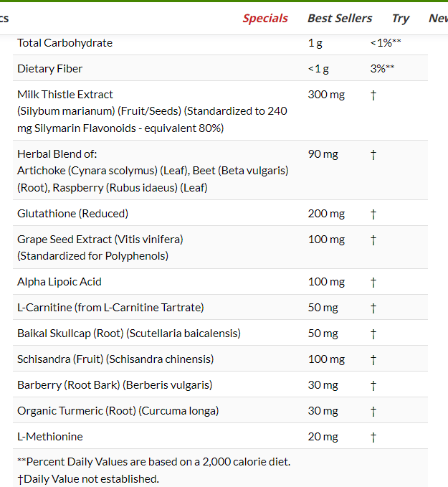This screenshot has width=448, height=487.
Task: Click the dagger symbol for Milk Thistle Extract
Action: click(x=373, y=95)
